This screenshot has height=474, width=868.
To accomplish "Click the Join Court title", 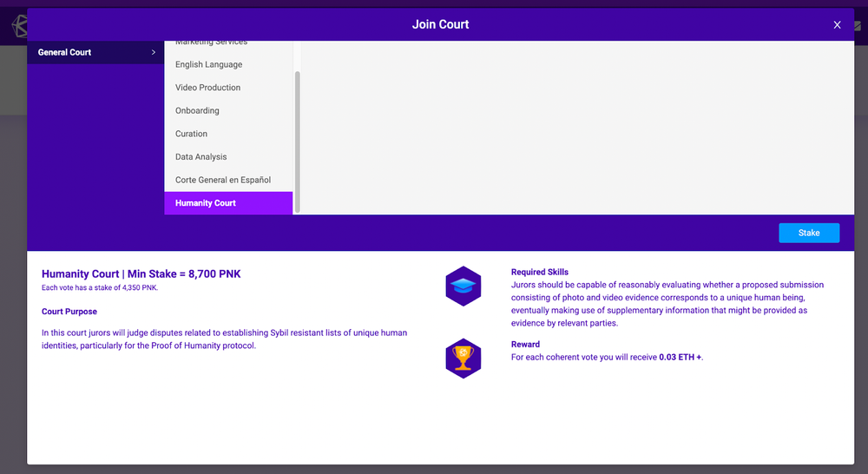I will pyautogui.click(x=441, y=24).
